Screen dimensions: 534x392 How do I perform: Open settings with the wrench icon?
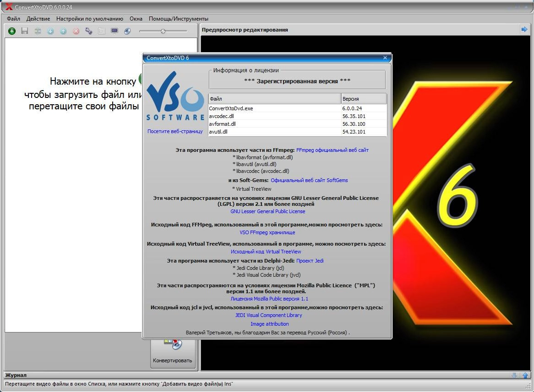[x=89, y=31]
